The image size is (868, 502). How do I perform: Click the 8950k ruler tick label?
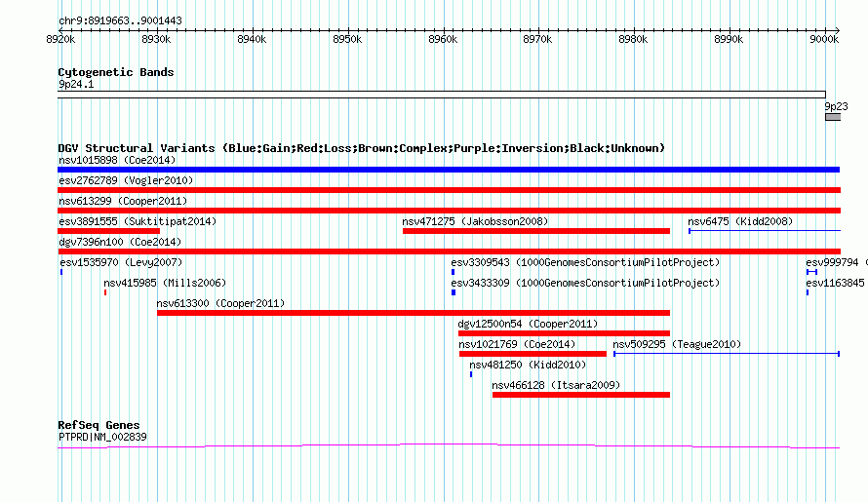[x=347, y=39]
